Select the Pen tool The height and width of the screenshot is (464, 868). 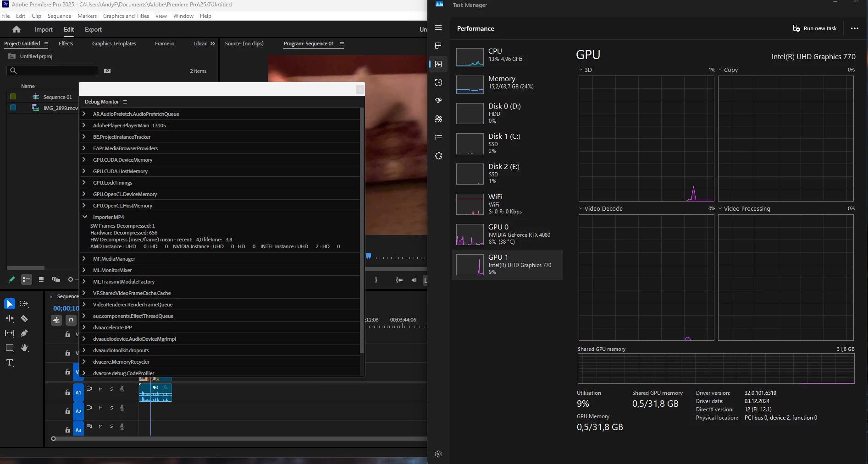24,333
